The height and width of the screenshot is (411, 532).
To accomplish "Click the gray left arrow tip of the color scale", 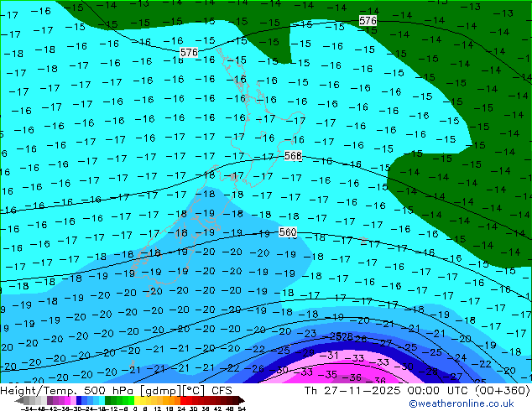I will tap(19, 400).
